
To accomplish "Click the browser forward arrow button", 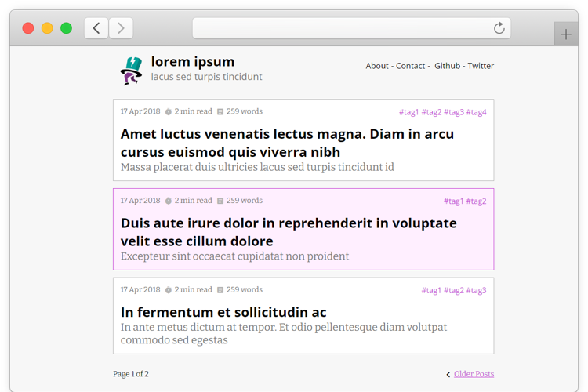I will 121,28.
